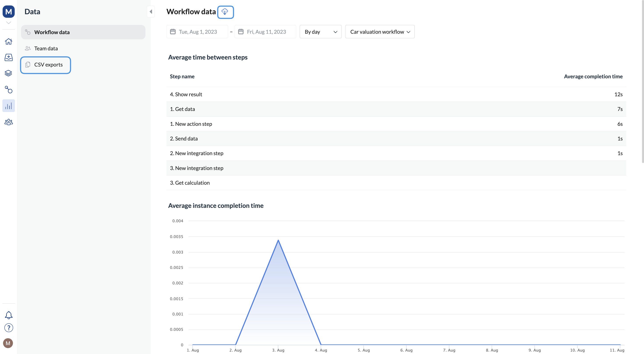Click the cloud download export icon
Screen dimensions: 644x354
click(225, 12)
